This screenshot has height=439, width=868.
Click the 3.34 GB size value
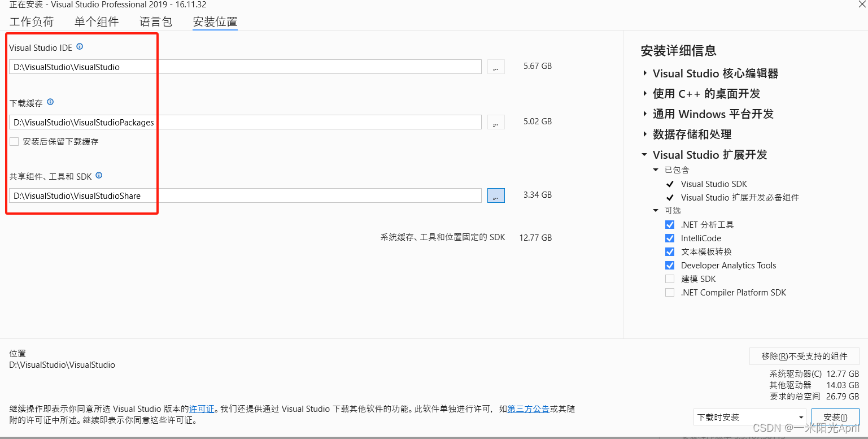(538, 195)
